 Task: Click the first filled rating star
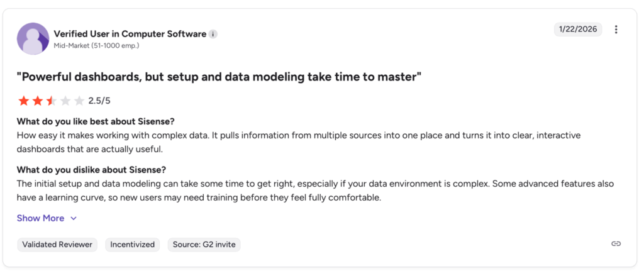pos(23,101)
